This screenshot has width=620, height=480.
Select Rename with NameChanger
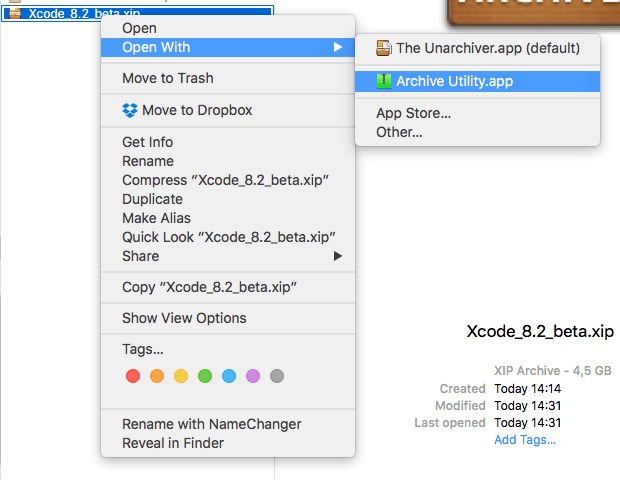point(228,424)
